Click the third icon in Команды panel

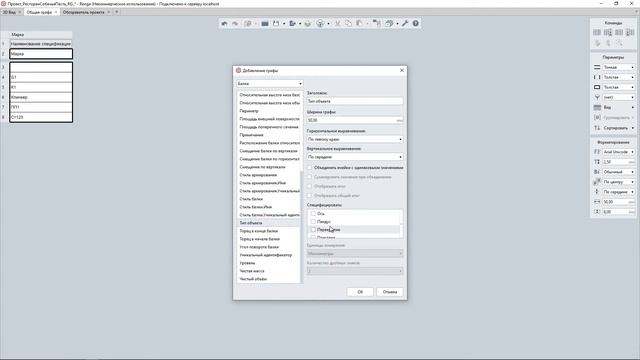(x=619, y=32)
